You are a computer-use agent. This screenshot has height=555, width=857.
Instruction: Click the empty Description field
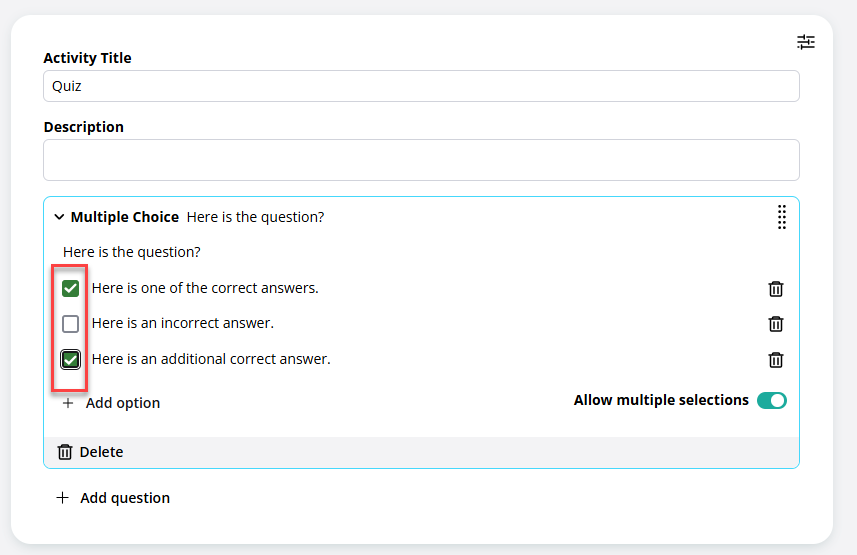[421, 160]
